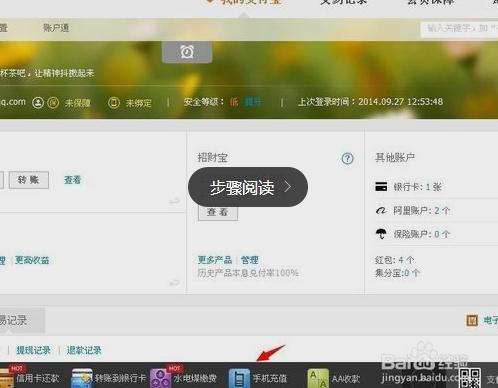
Task: Select the 银行卡: 1 张 row
Action: pyautogui.click(x=436, y=187)
